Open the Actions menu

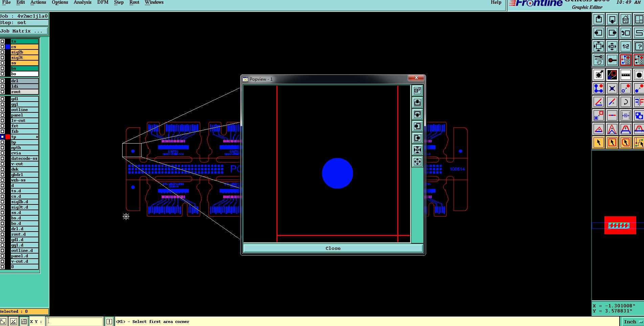tap(38, 2)
